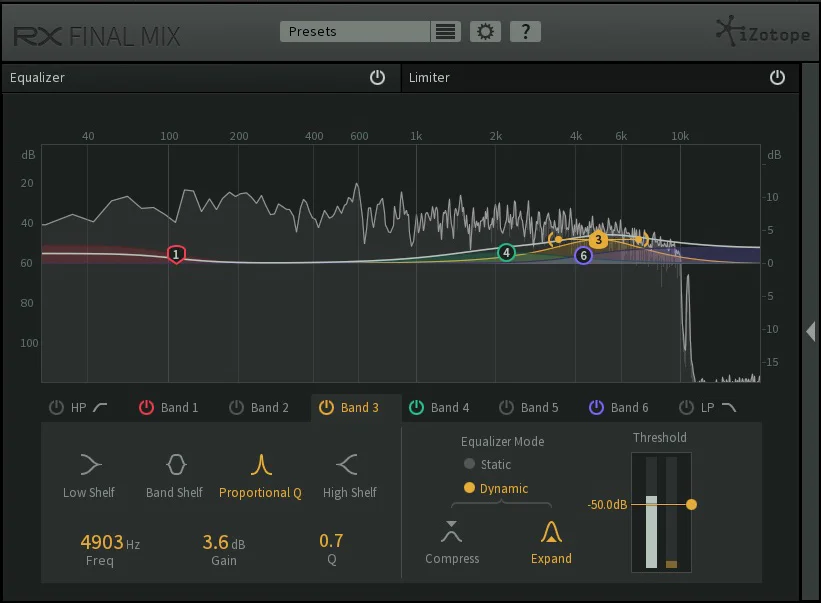Viewport: 821px width, 603px height.
Task: Toggle the Equalizer module power button
Action: [377, 77]
